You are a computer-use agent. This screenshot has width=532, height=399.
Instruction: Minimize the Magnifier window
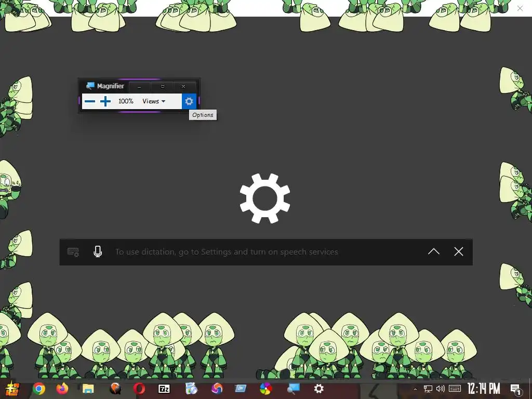coord(139,87)
